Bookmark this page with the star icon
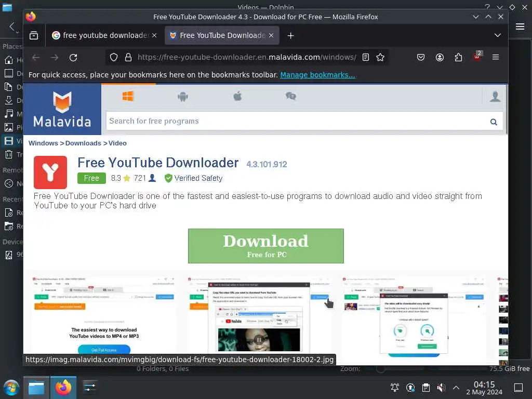 coord(380,57)
